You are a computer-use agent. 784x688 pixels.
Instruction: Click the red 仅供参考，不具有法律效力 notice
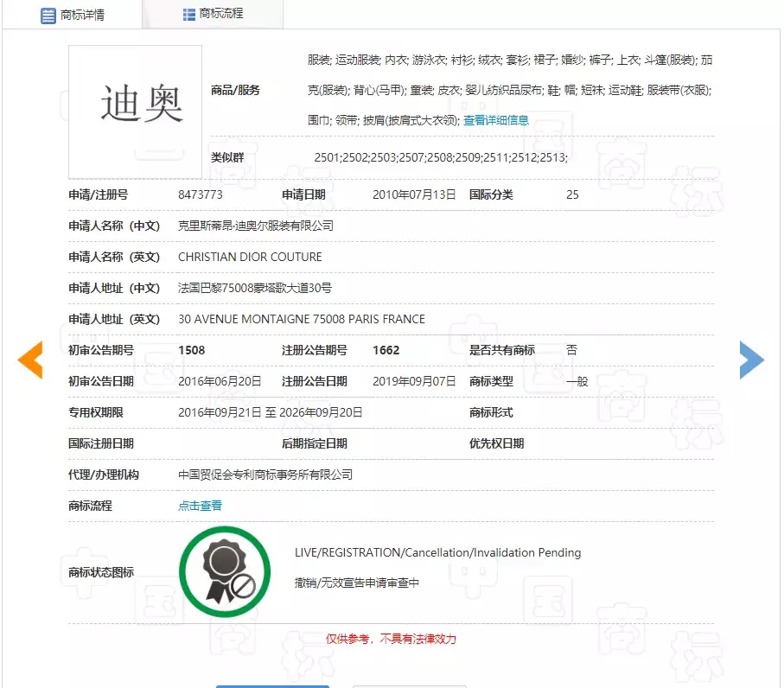391,639
